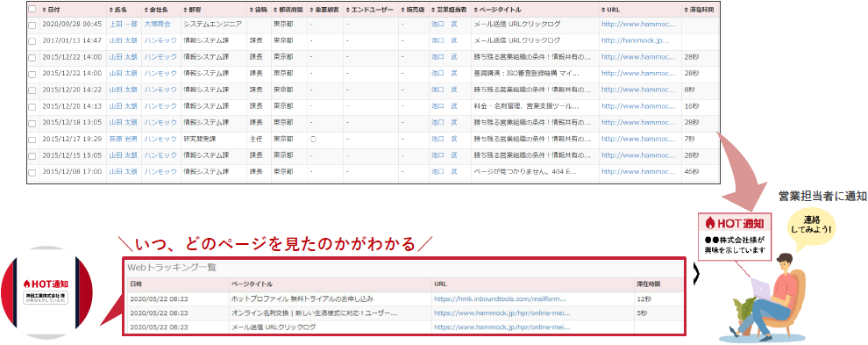Select the 2015/12/17 19:29 row checkbox
Screen dimensions: 868x345
[x=32, y=140]
